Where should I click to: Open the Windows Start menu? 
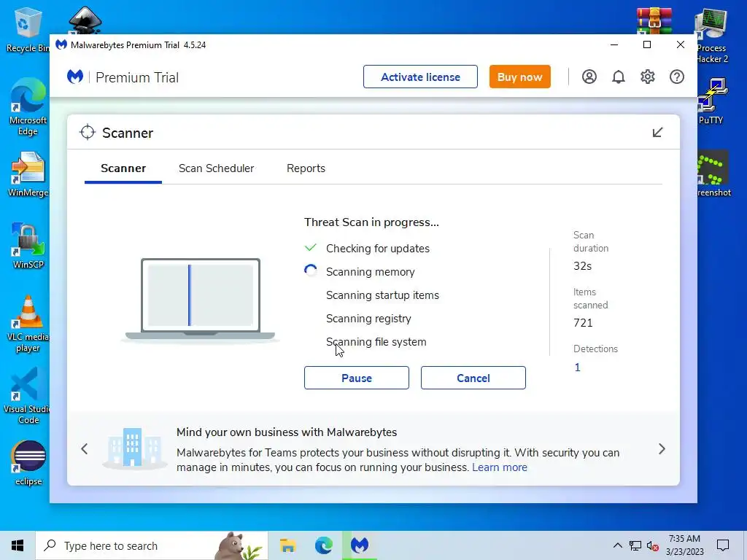click(x=18, y=545)
